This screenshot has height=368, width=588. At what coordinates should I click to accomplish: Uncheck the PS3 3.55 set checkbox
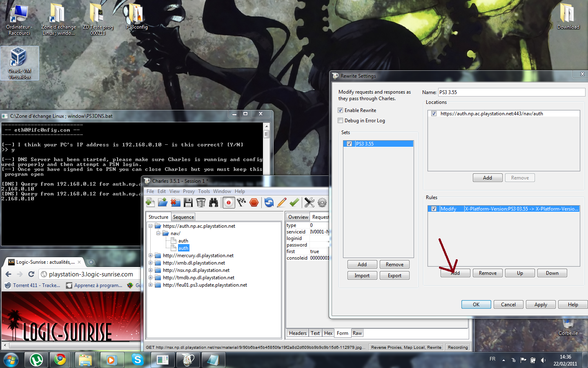[349, 144]
